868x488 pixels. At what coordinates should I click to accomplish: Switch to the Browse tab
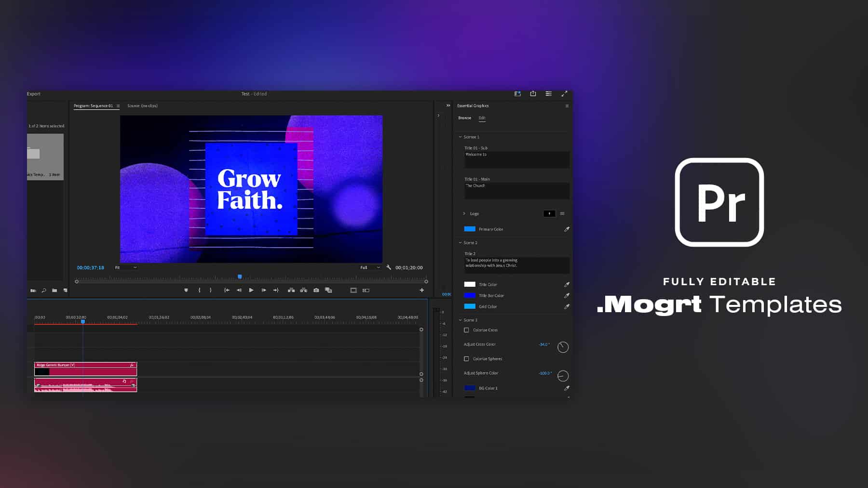pyautogui.click(x=464, y=118)
